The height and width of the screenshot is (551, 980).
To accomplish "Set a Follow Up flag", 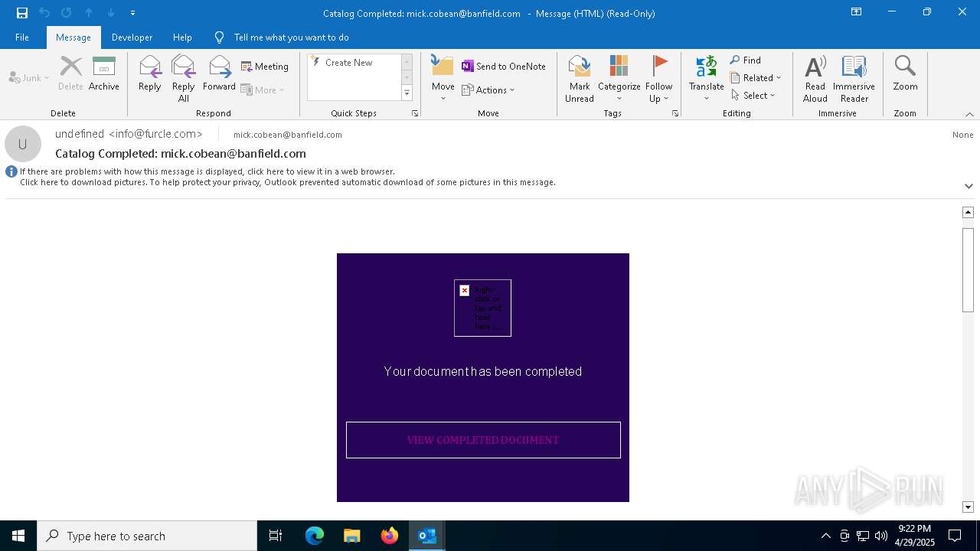I will pos(658,79).
